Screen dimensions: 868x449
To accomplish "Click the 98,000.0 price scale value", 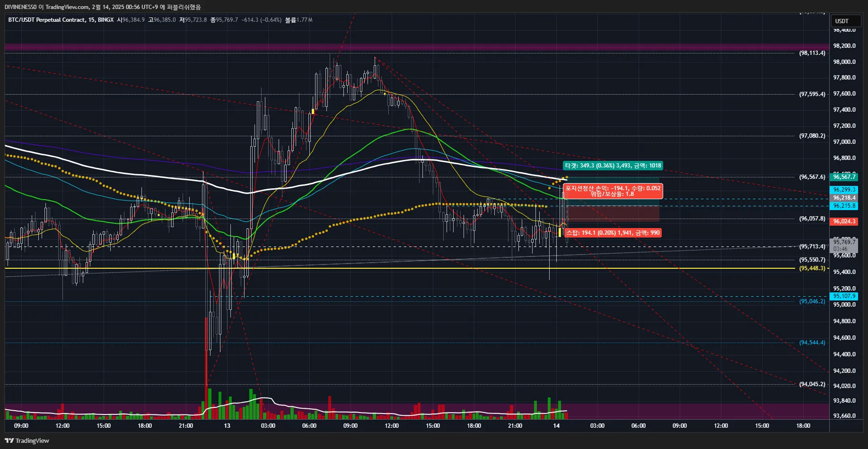I will pos(844,62).
